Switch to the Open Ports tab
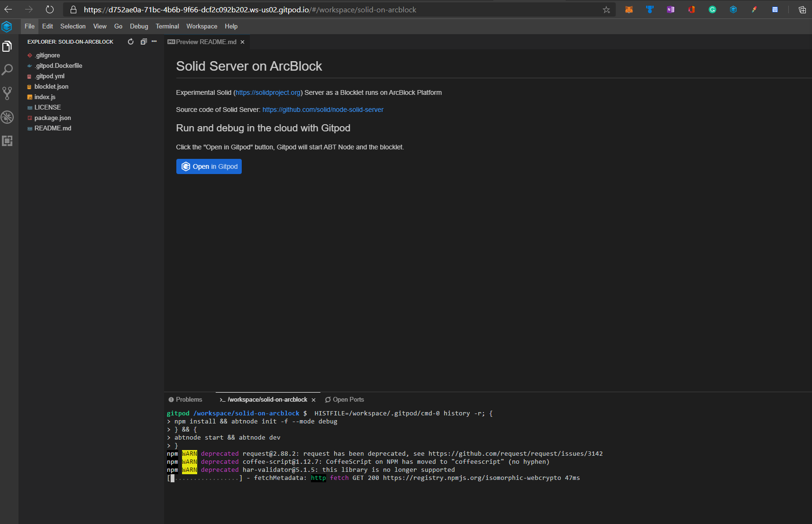The width and height of the screenshot is (812, 524). [x=345, y=400]
